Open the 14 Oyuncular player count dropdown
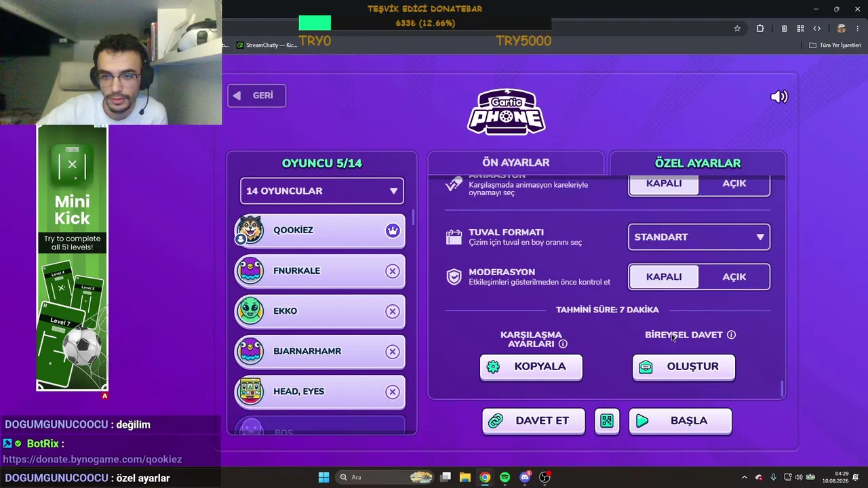 (x=322, y=191)
